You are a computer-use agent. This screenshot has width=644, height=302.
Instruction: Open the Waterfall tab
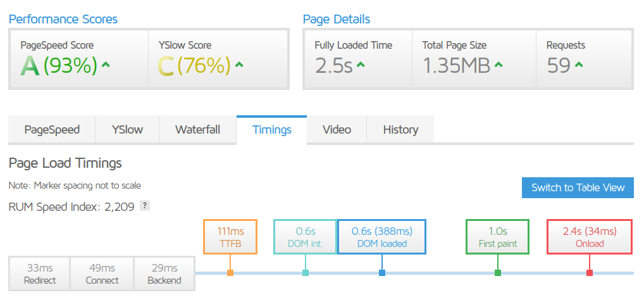[197, 130]
